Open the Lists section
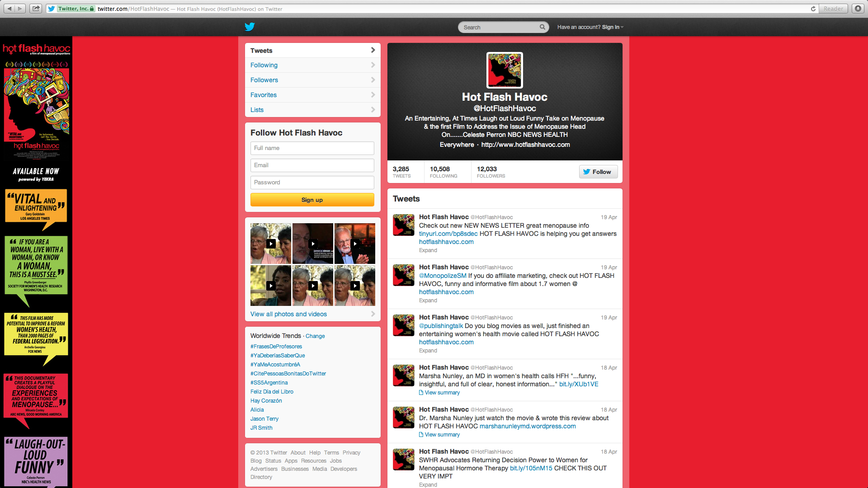The image size is (868, 488). 313,110
